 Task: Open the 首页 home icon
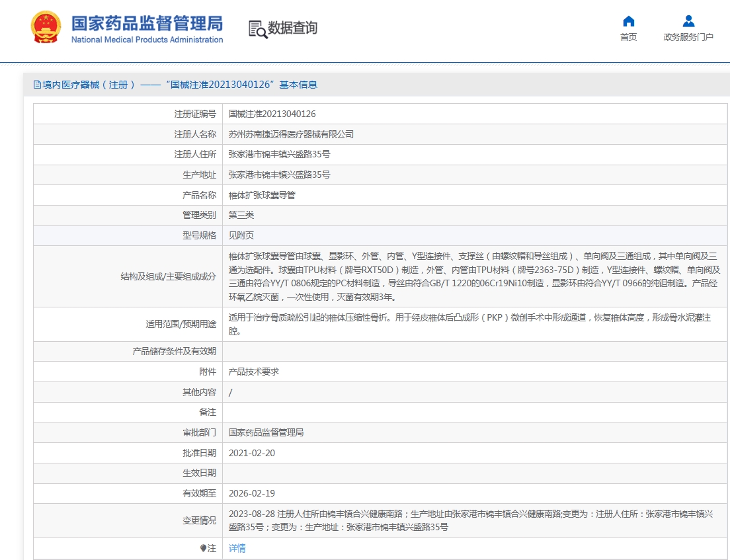tap(629, 21)
